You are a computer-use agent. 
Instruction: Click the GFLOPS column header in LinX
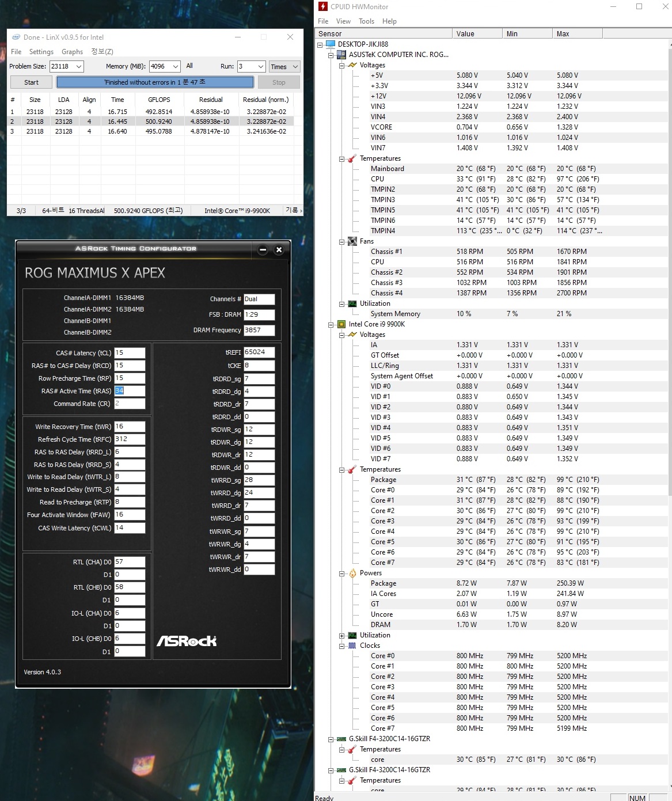point(159,100)
